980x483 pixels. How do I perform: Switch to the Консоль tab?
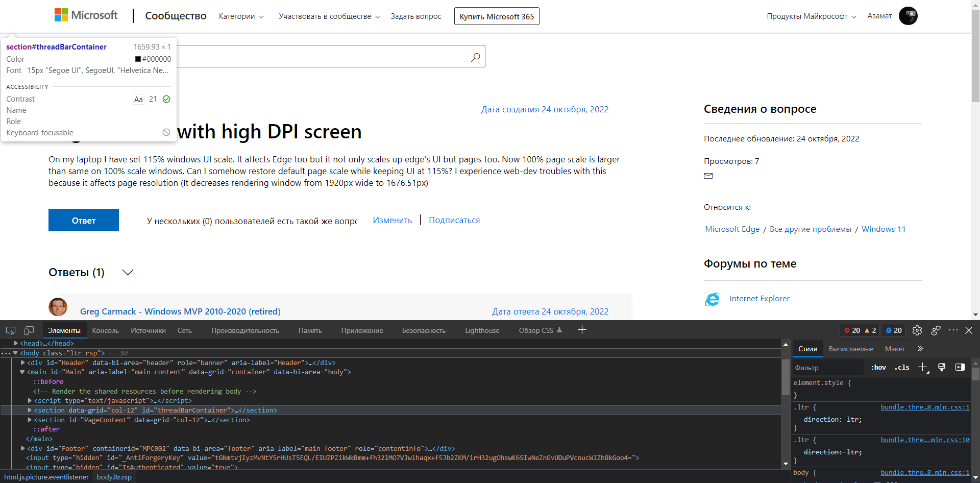(105, 330)
